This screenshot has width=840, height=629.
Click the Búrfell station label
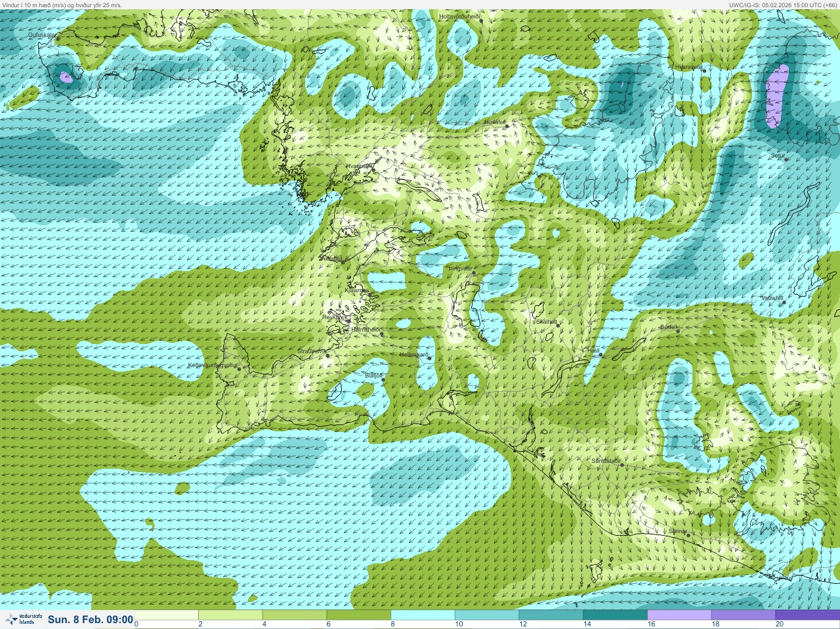669,326
